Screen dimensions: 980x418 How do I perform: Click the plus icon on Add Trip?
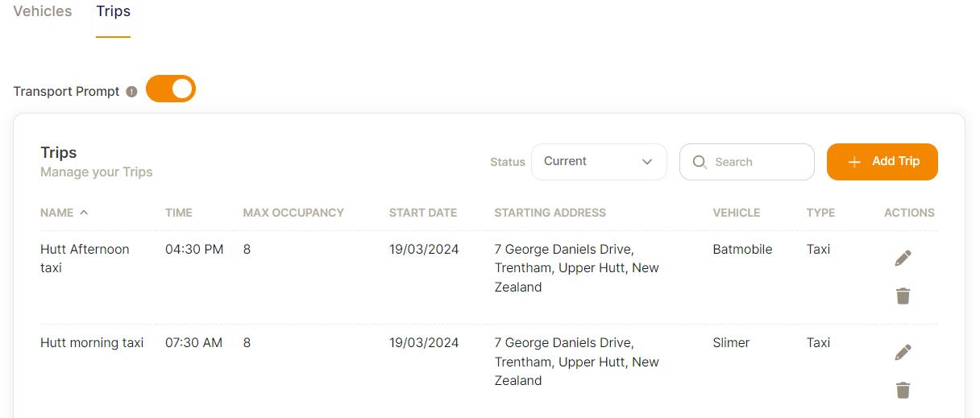[855, 162]
